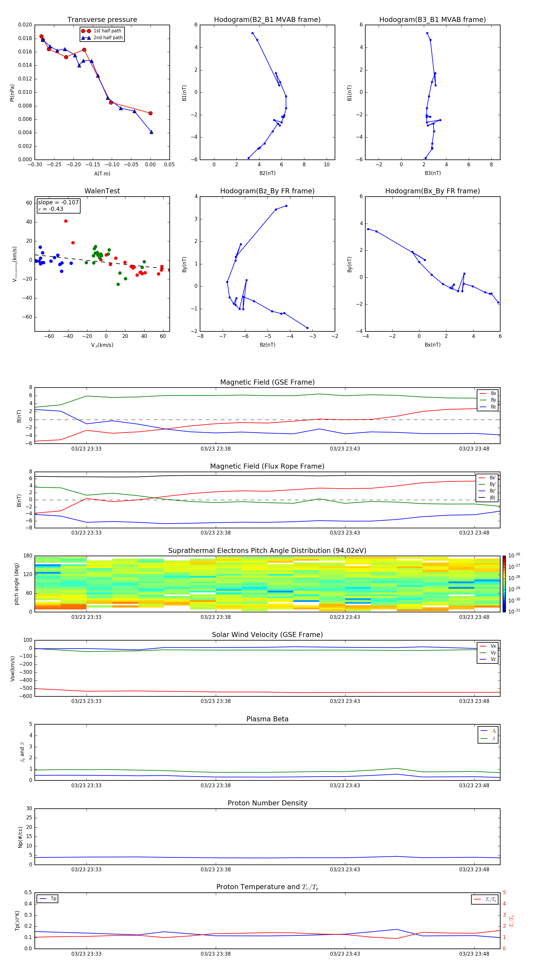Select βp entry in Plasma Beta legend

488,731
